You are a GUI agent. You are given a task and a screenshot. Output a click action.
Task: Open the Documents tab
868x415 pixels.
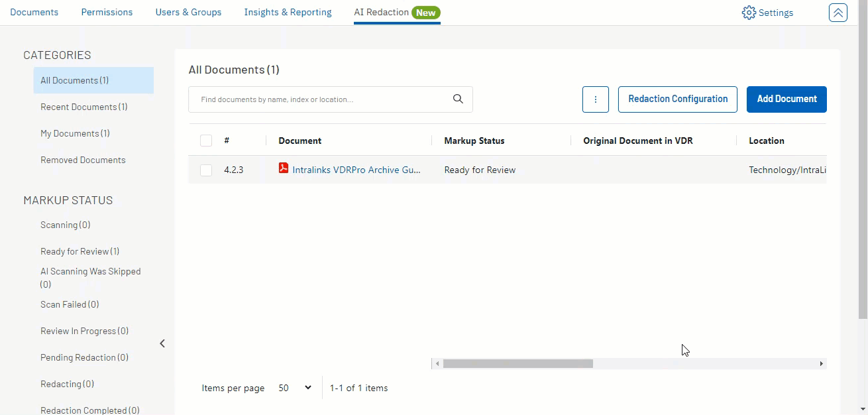click(x=34, y=12)
